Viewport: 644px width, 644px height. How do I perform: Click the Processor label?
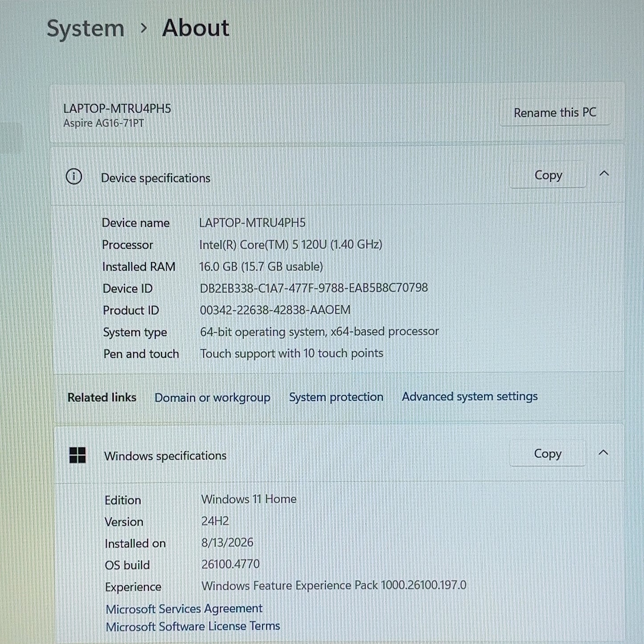127,245
